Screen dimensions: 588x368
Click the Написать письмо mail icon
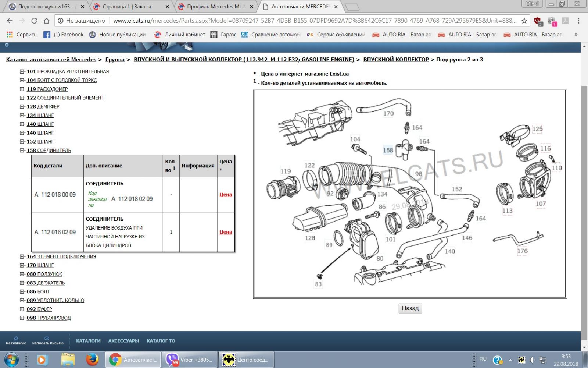click(x=47, y=340)
